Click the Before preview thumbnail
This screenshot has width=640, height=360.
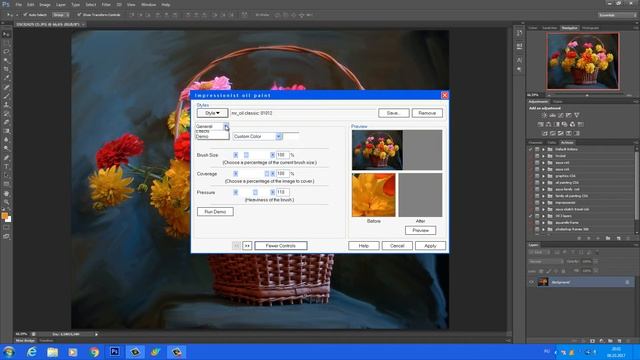click(373, 195)
